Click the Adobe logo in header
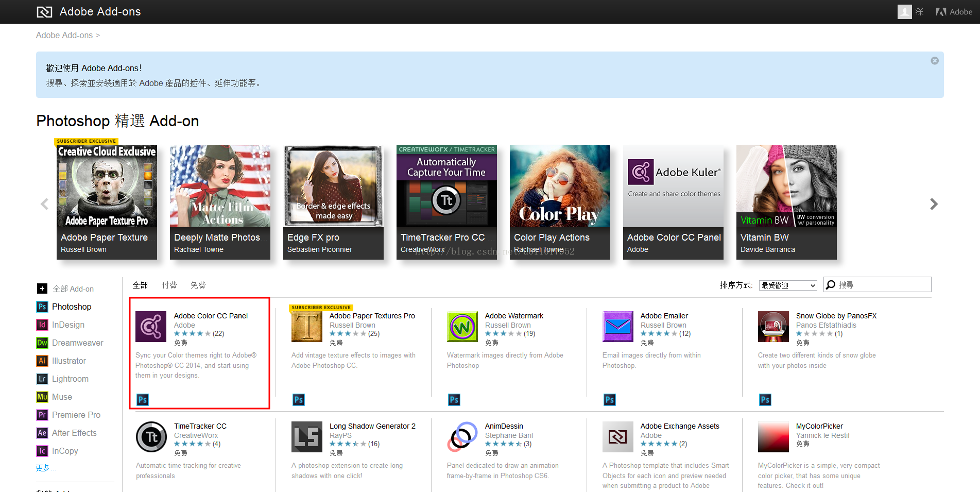Viewport: 980px width, 492px height. click(954, 12)
